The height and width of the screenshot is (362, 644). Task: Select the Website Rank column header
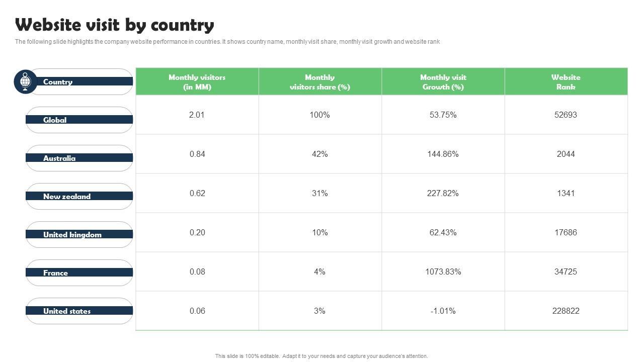[566, 82]
